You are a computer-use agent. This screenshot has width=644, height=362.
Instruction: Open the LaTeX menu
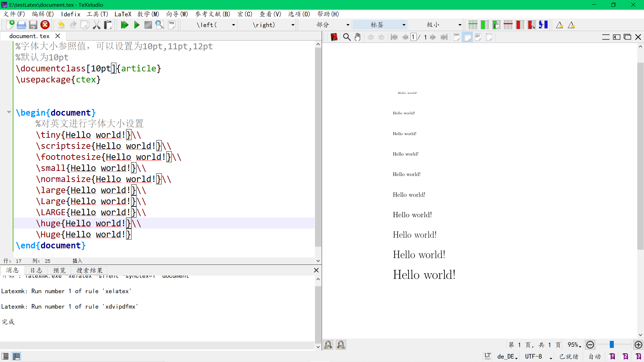click(123, 14)
